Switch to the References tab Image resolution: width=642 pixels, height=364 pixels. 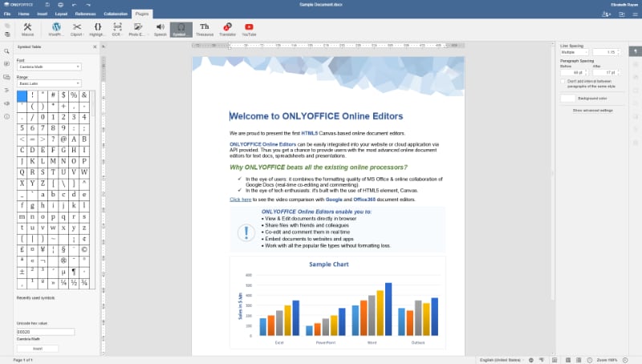(x=85, y=14)
